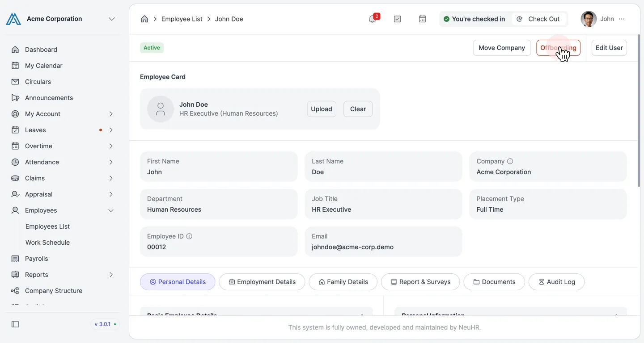Click the Employee ID value 00012
This screenshot has width=644, height=343.
(157, 247)
